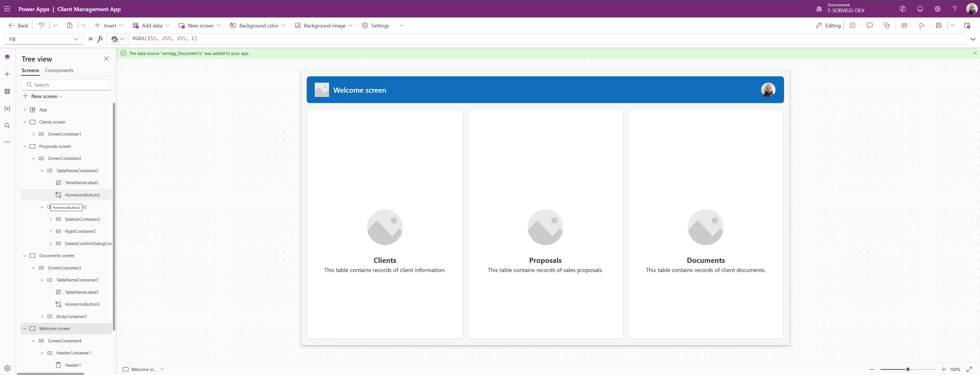Switch to the Components tab

tap(59, 70)
